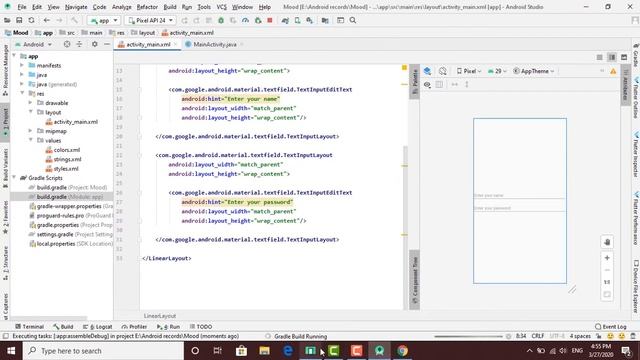Click the Gradle build progress bar
640x360 pixels.
(468, 336)
